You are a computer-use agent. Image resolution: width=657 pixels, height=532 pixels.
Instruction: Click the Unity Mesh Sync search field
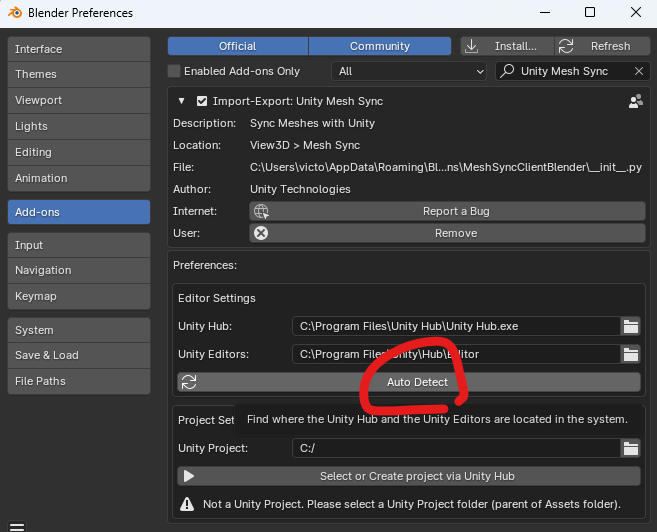coord(572,71)
